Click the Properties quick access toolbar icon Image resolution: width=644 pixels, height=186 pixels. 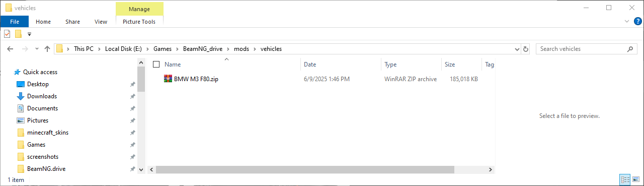(x=7, y=34)
